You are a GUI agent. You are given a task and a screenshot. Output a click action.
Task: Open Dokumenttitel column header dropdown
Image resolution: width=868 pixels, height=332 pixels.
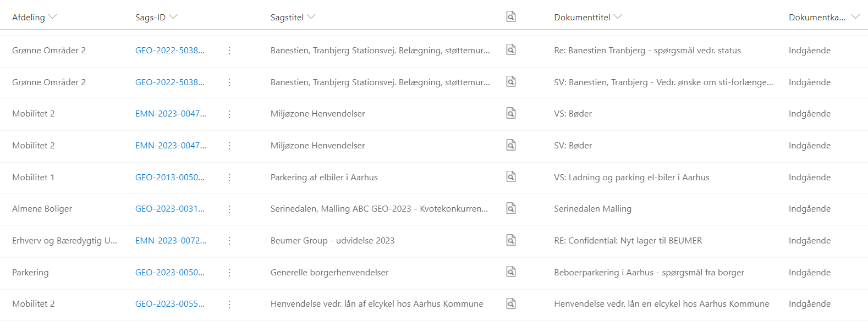[618, 17]
